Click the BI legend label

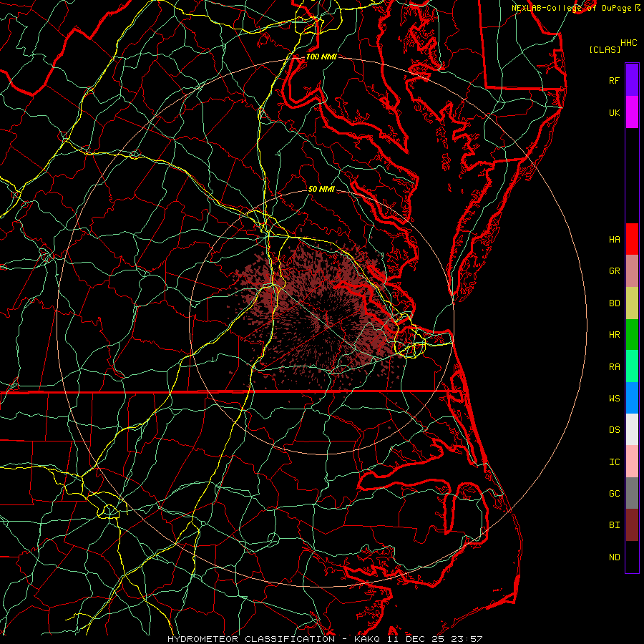click(614, 525)
